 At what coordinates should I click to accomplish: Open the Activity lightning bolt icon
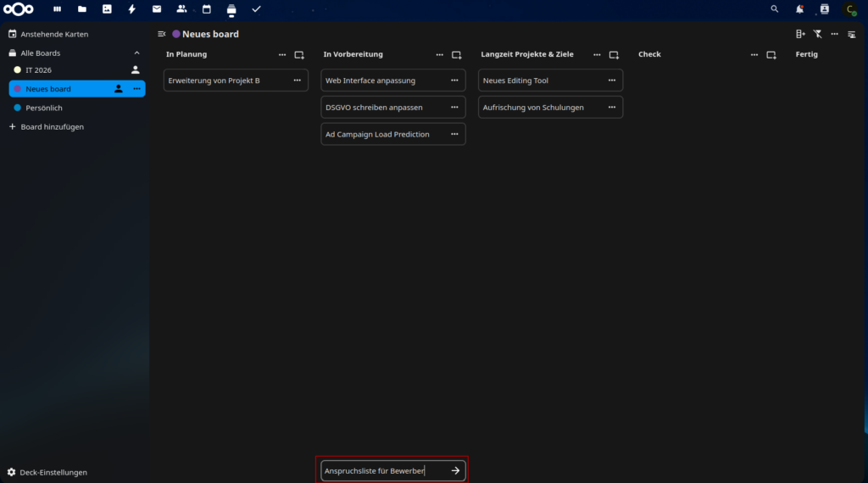click(x=131, y=9)
